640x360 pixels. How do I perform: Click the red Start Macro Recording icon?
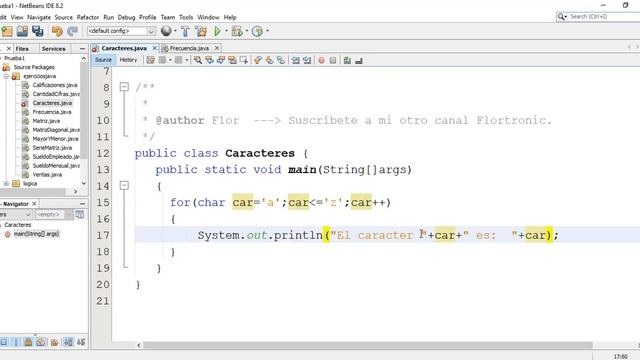(x=322, y=60)
